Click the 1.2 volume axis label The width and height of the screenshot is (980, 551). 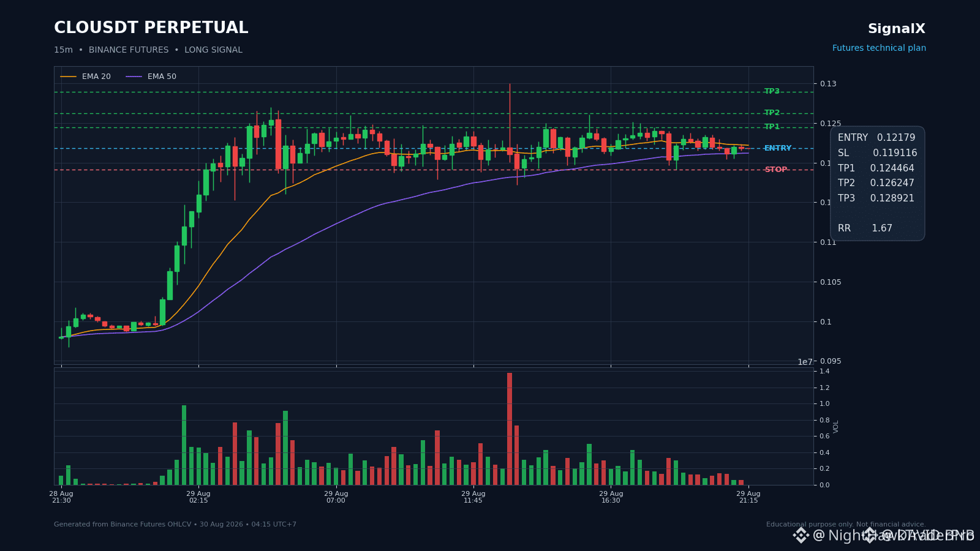click(x=824, y=388)
